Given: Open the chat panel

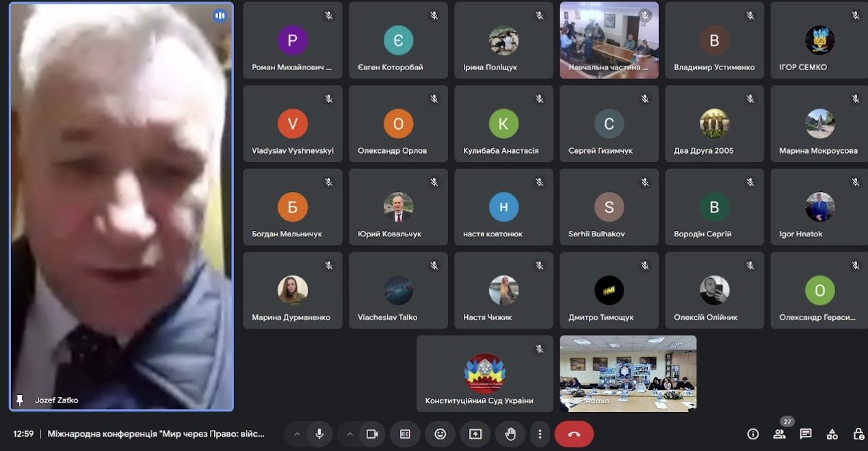Looking at the screenshot, I should pyautogui.click(x=806, y=434).
